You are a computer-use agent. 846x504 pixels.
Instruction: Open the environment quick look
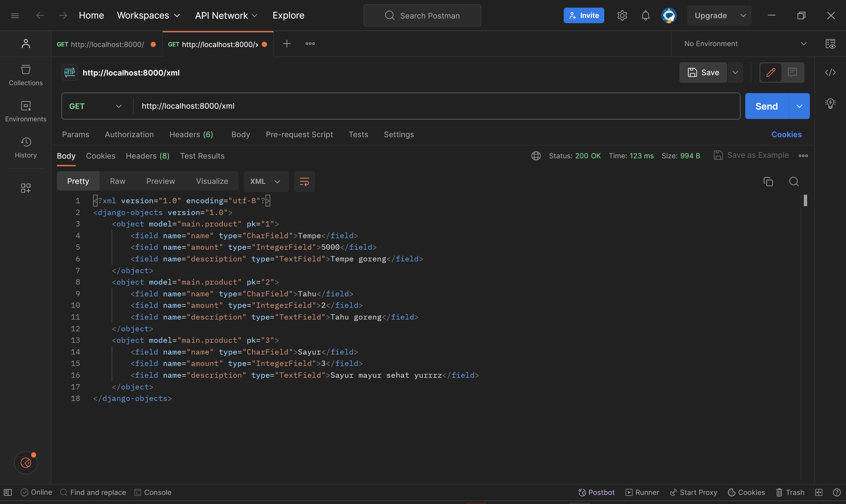[831, 43]
